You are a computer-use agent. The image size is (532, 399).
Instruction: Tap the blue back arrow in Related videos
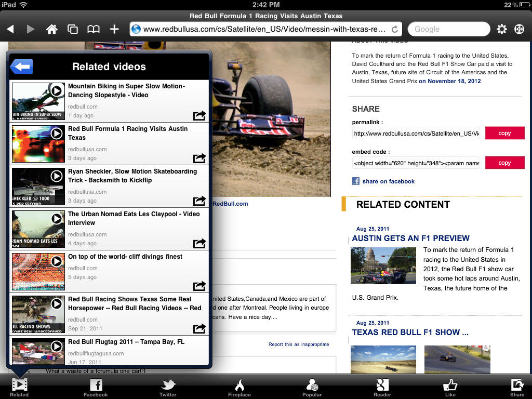(22, 66)
